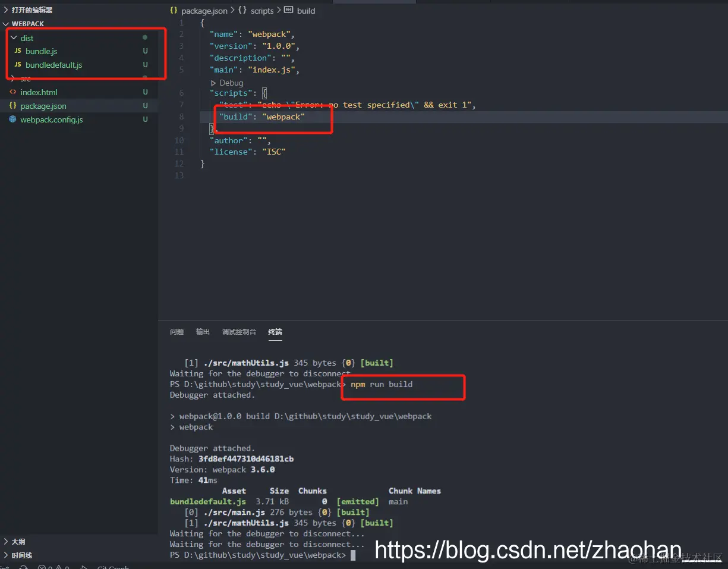The image size is (728, 569).
Task: Select the 终端 terminal tab
Action: click(275, 332)
